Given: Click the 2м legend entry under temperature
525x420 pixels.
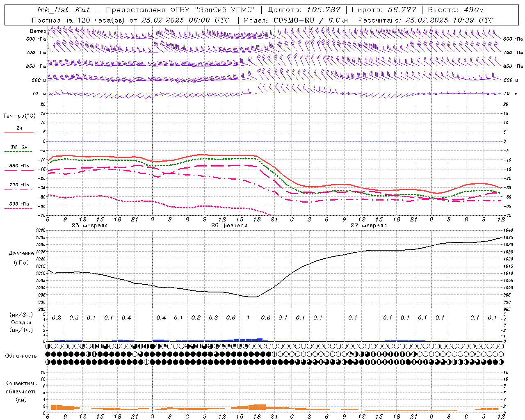Looking at the screenshot, I should (19, 128).
